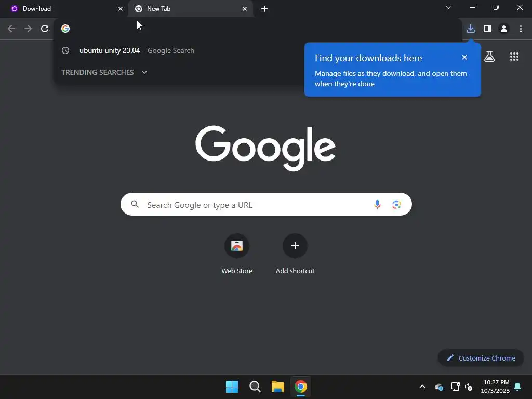
Task: Close the Download tab
Action: (121, 9)
